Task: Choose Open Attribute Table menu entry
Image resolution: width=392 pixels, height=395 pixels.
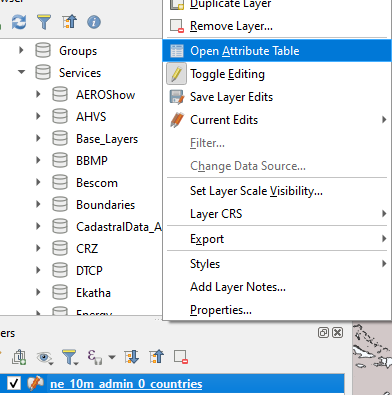Action: (x=277, y=51)
